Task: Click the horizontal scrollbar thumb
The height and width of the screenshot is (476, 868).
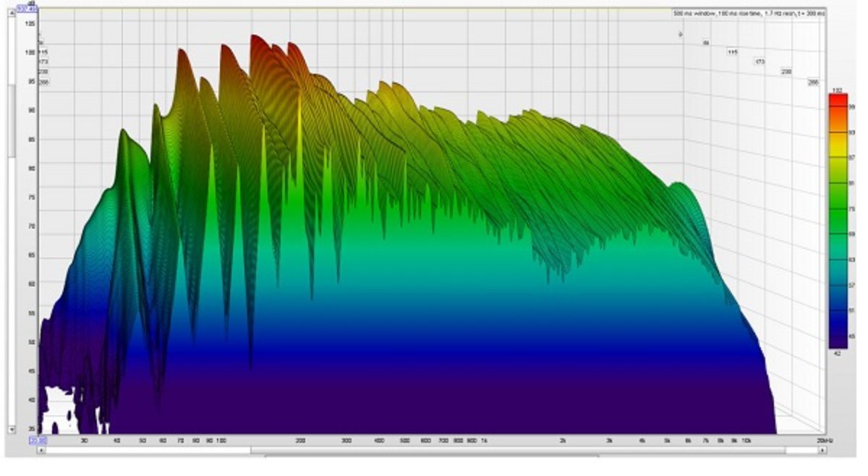Action: pos(517,450)
